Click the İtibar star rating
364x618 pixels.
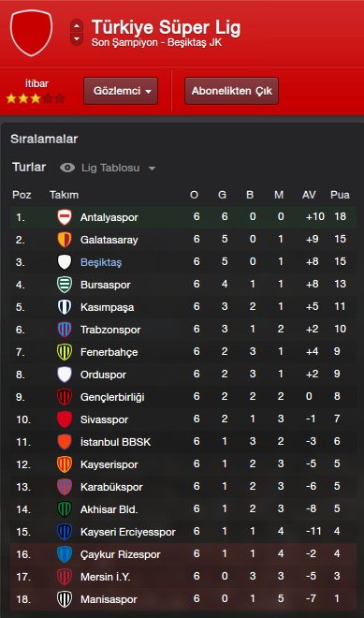point(36,98)
